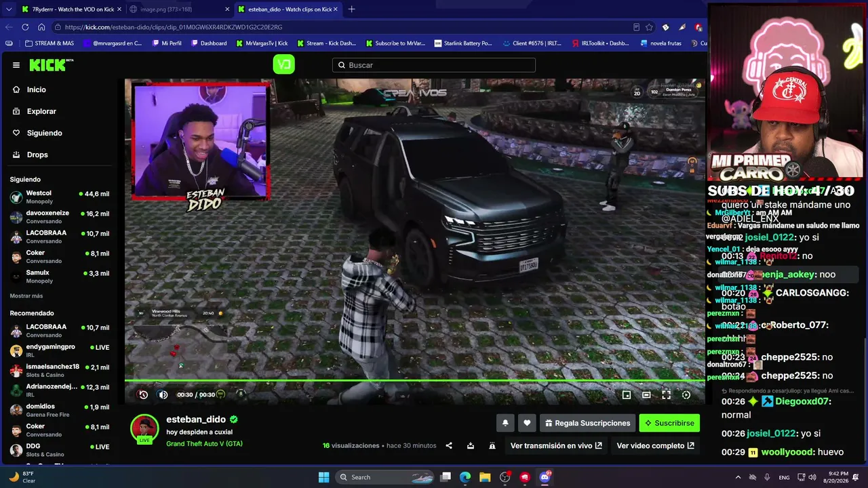Open the Windows Start menu
The height and width of the screenshot is (488, 868).
click(x=323, y=477)
